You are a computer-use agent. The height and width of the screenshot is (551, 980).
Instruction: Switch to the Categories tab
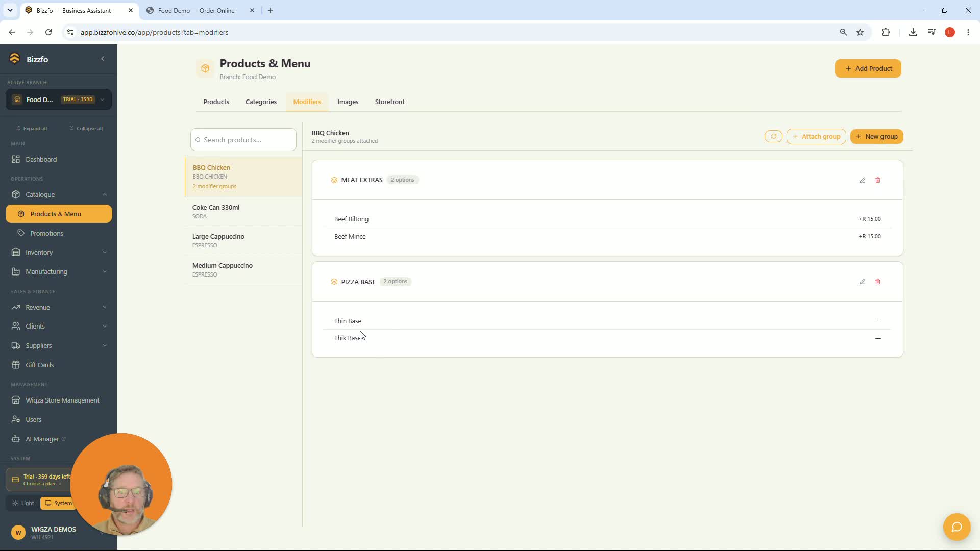[261, 102]
